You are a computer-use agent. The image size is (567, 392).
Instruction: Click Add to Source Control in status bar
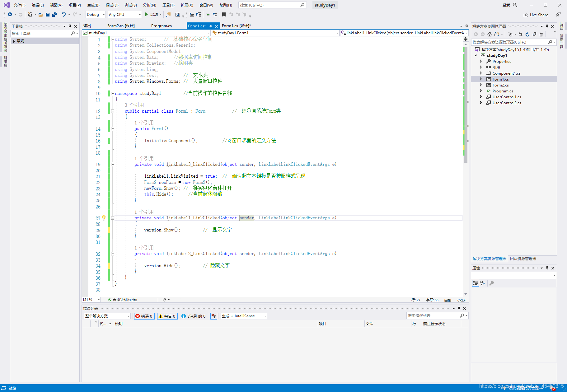(523, 388)
